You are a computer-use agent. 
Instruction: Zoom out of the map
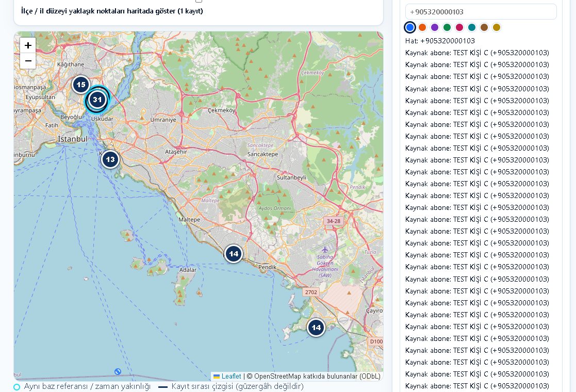(x=28, y=61)
